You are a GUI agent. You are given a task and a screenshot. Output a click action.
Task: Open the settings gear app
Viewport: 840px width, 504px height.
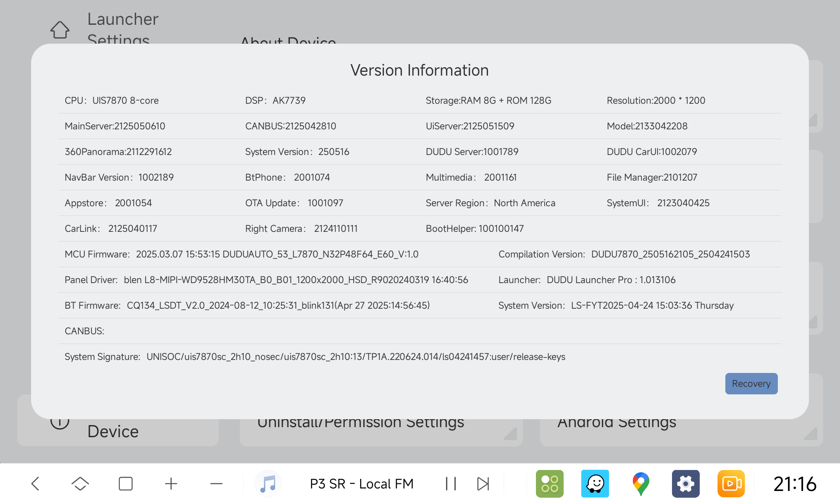685,483
